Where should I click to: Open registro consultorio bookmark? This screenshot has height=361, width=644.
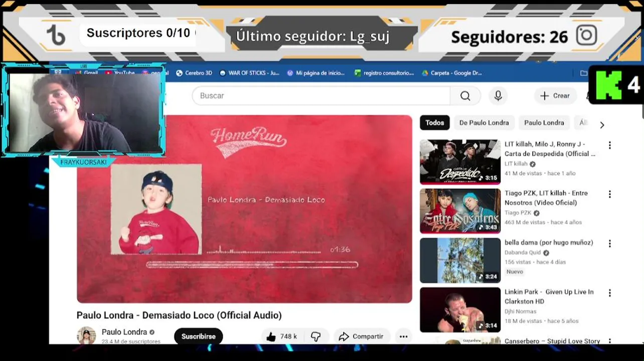pos(384,73)
